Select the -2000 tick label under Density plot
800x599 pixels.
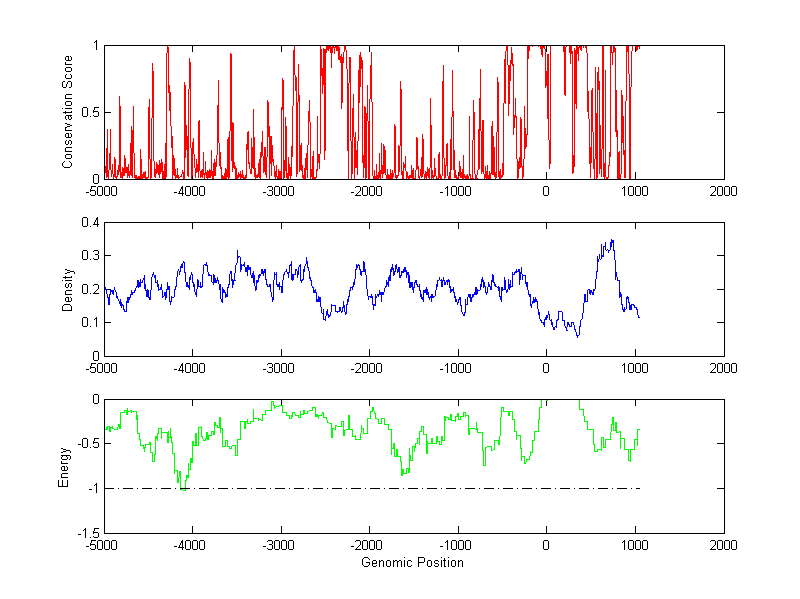tap(369, 367)
